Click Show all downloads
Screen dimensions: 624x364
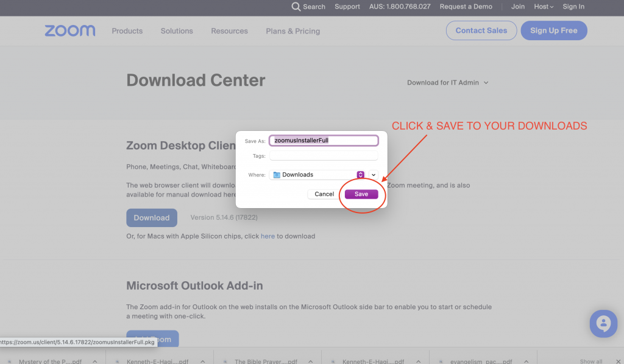591,362
